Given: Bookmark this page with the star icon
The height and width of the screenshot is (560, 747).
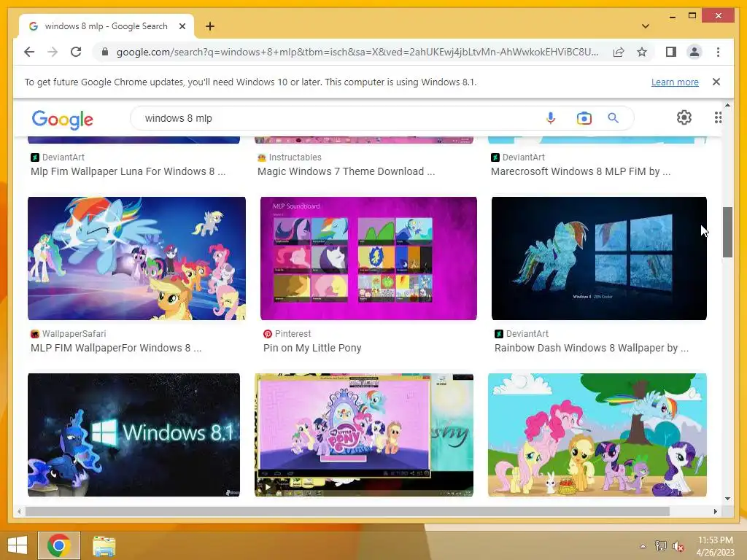Looking at the screenshot, I should pyautogui.click(x=642, y=52).
